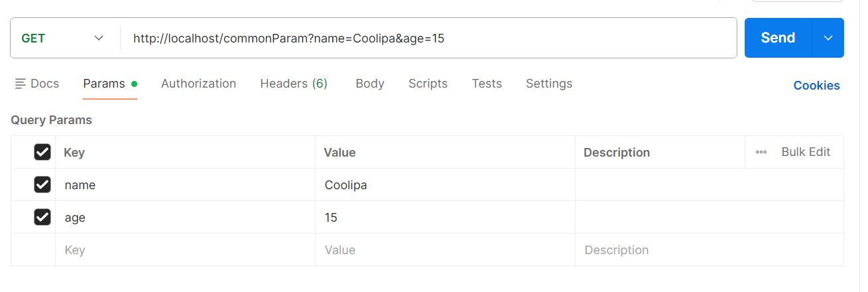Click the empty Key placeholder cell
868x292 pixels.
point(184,250)
